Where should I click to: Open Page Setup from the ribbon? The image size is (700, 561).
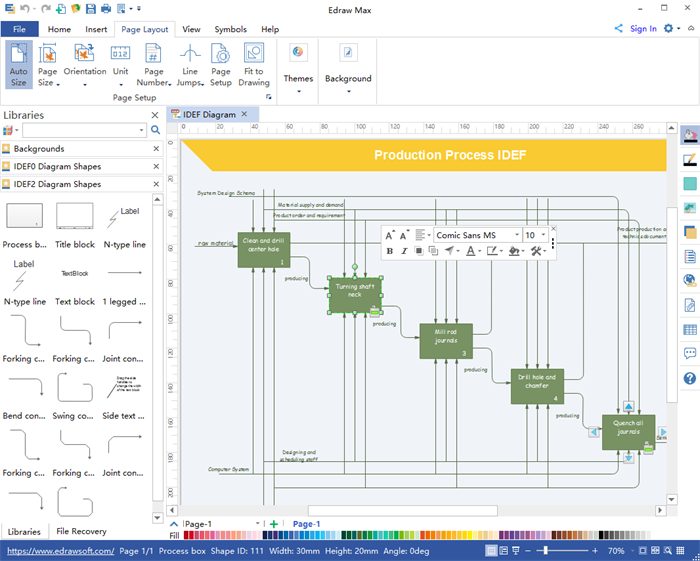(221, 64)
